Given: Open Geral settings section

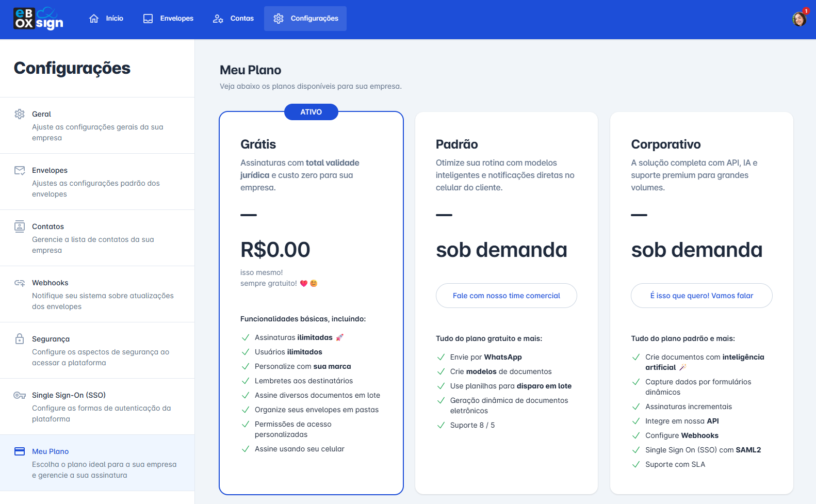Looking at the screenshot, I should coord(97,125).
